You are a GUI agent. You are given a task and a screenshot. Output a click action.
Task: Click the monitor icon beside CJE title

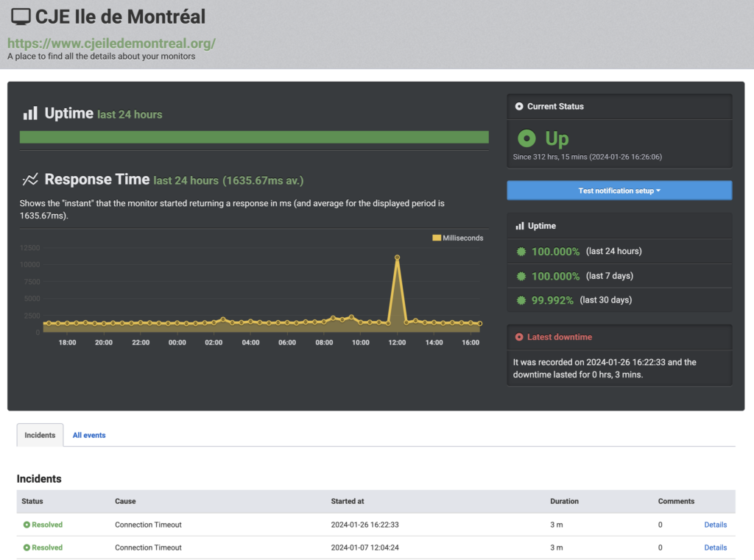[21, 17]
